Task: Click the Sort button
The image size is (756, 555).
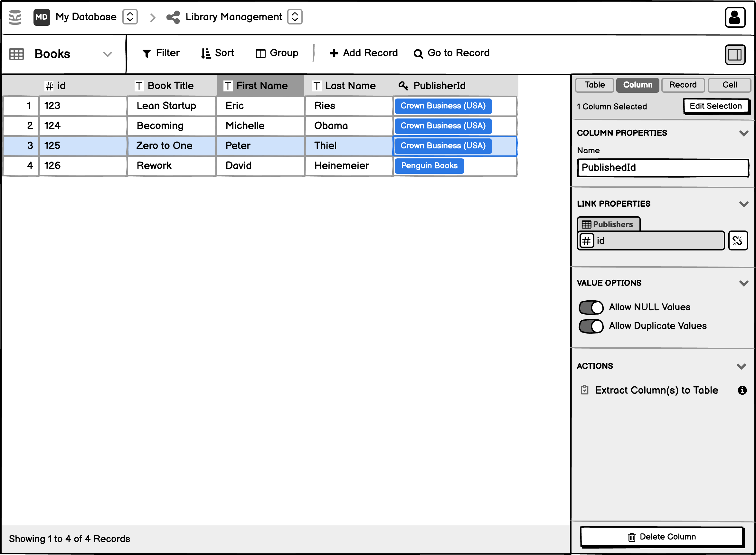Action: (217, 53)
